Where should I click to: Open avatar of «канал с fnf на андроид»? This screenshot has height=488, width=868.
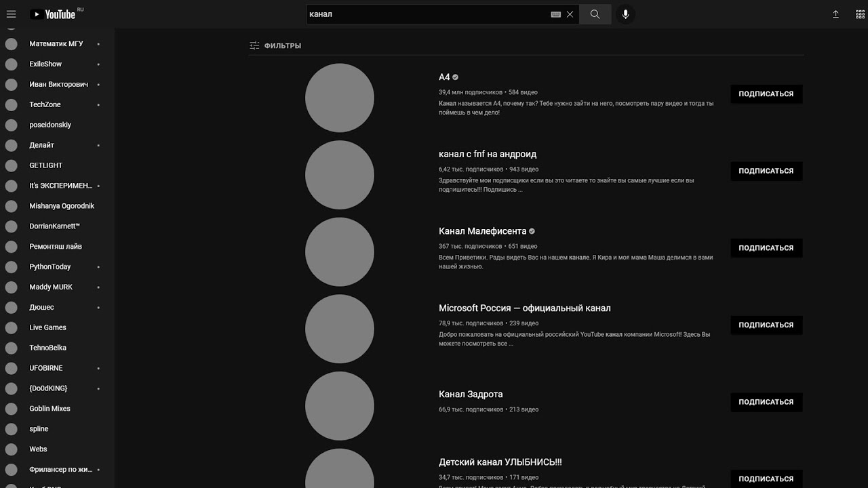pyautogui.click(x=340, y=175)
